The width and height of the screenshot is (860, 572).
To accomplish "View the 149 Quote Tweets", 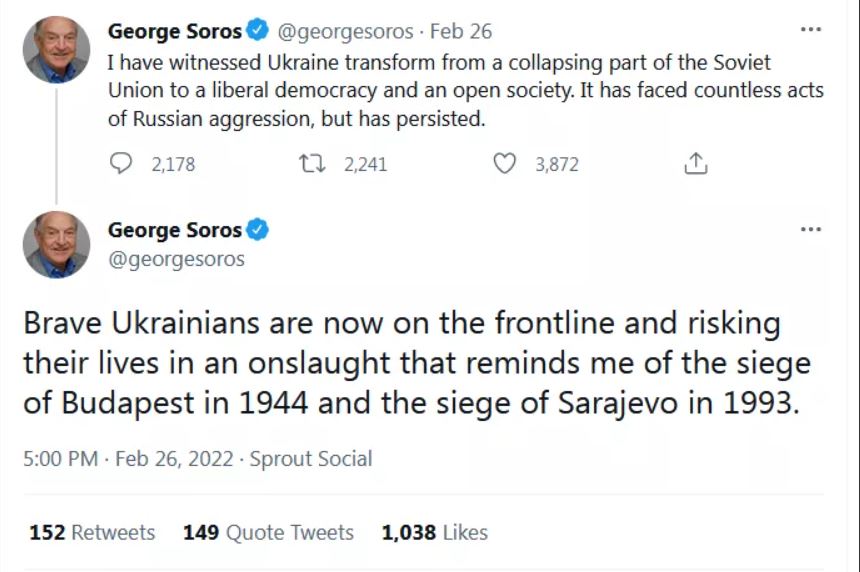I will tap(268, 532).
